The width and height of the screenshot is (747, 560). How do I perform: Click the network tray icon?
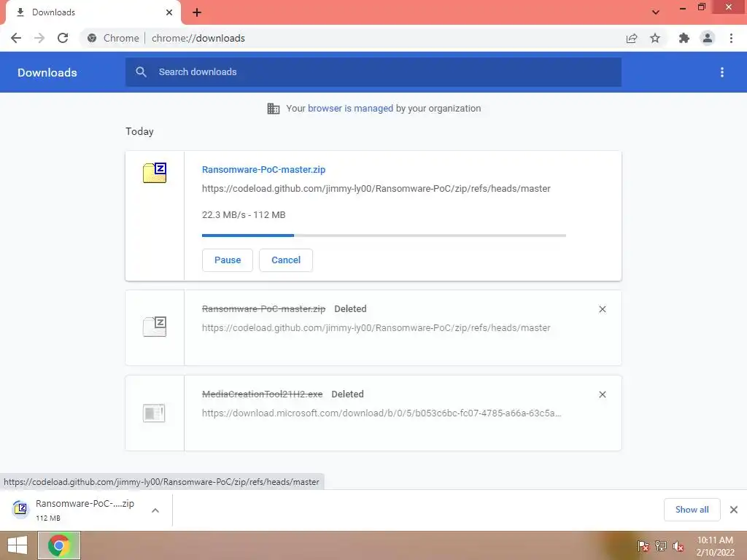[661, 547]
